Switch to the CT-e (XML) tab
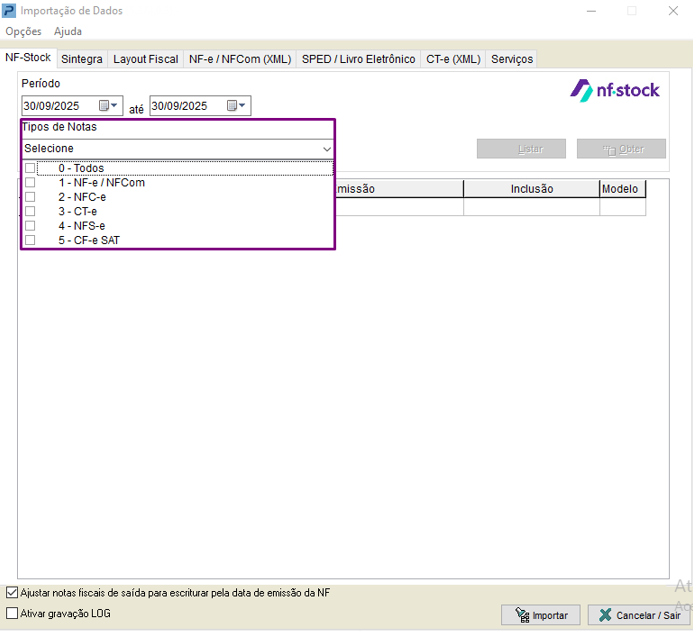The image size is (693, 631). [453, 59]
